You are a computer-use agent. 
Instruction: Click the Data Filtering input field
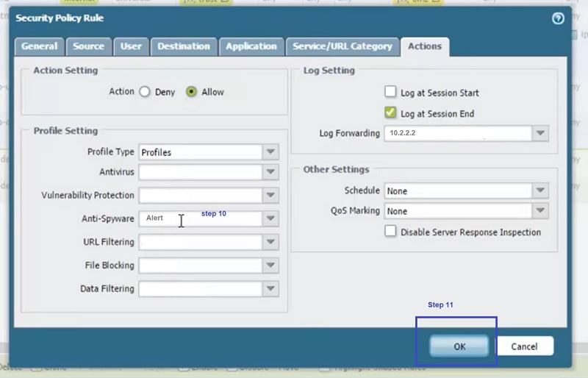(x=201, y=289)
